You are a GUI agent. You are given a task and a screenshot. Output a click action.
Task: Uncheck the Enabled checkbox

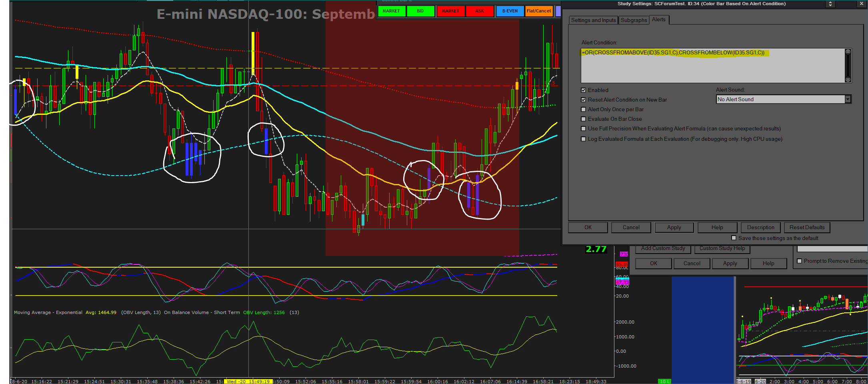[x=584, y=90]
